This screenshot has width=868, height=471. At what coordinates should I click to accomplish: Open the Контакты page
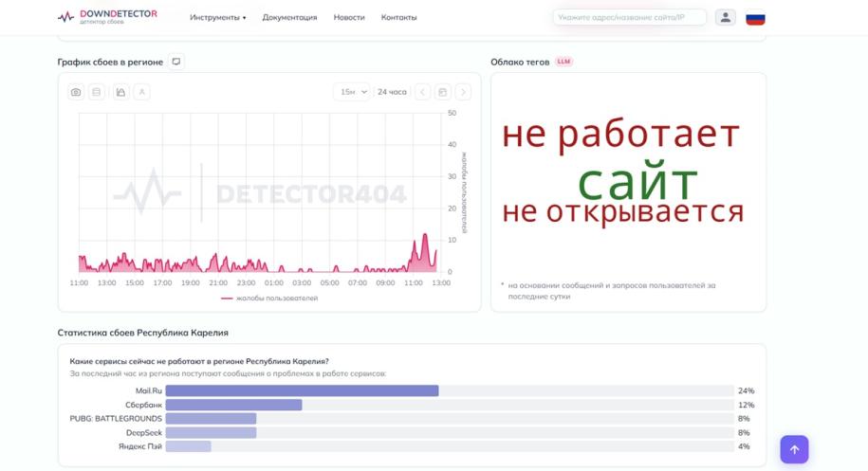pyautogui.click(x=398, y=18)
